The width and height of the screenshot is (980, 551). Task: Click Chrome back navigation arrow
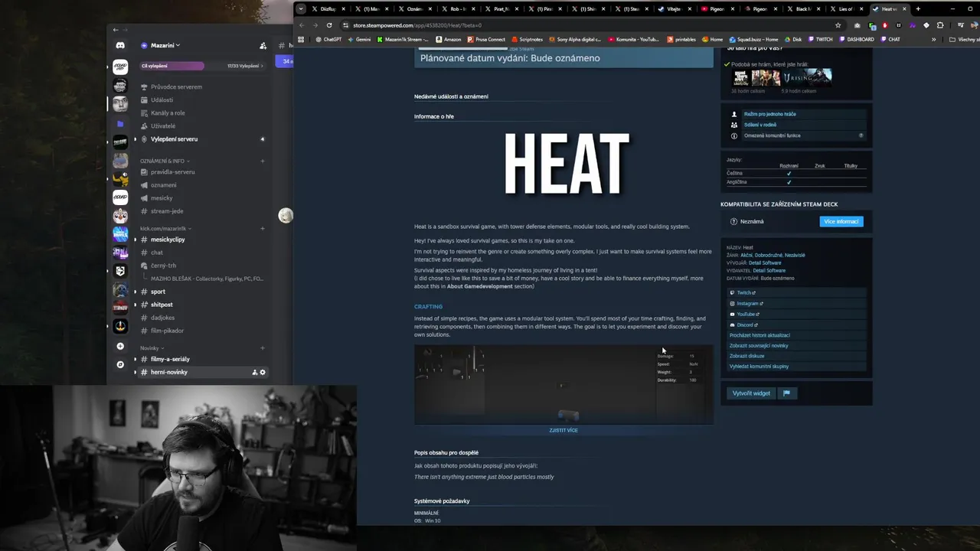302,25
